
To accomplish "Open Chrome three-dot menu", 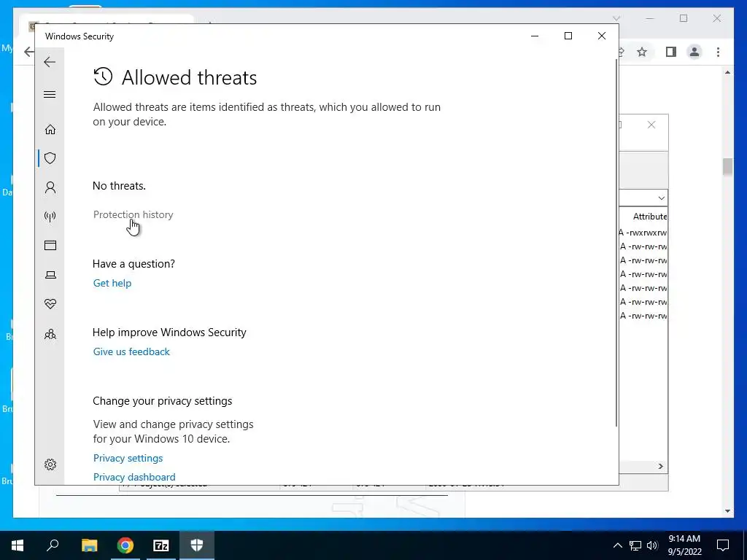I will 718,52.
